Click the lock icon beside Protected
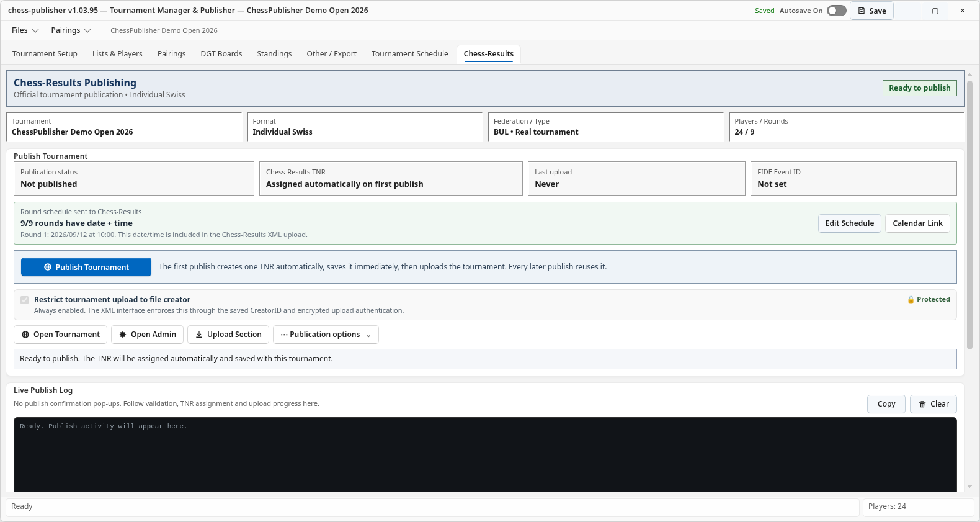 (x=911, y=299)
